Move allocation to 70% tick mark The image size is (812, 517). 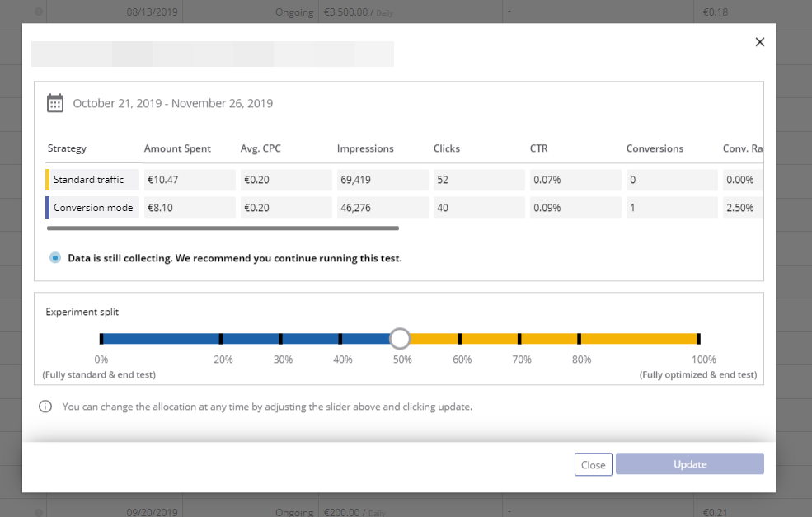pos(519,339)
